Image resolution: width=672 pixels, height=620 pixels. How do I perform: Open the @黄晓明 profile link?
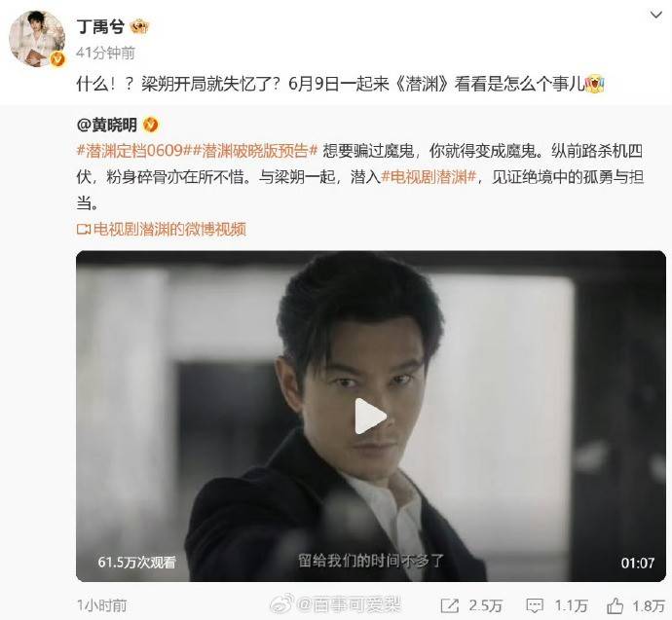click(107, 125)
